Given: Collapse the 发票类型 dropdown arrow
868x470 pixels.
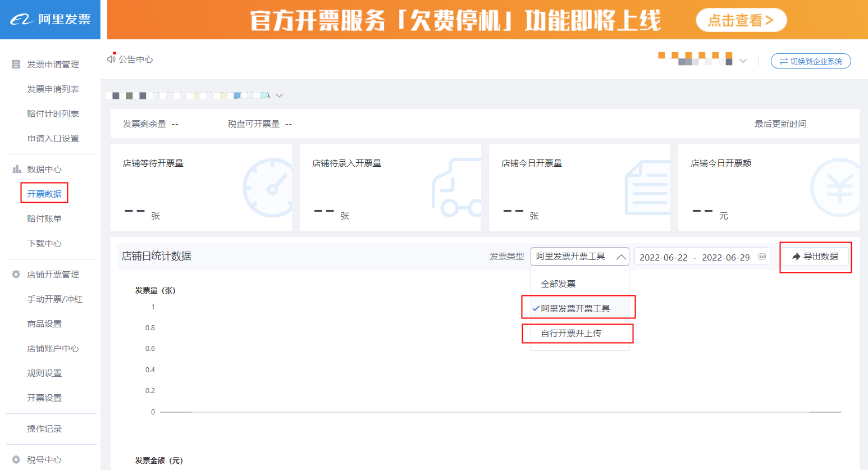Looking at the screenshot, I should tap(620, 257).
